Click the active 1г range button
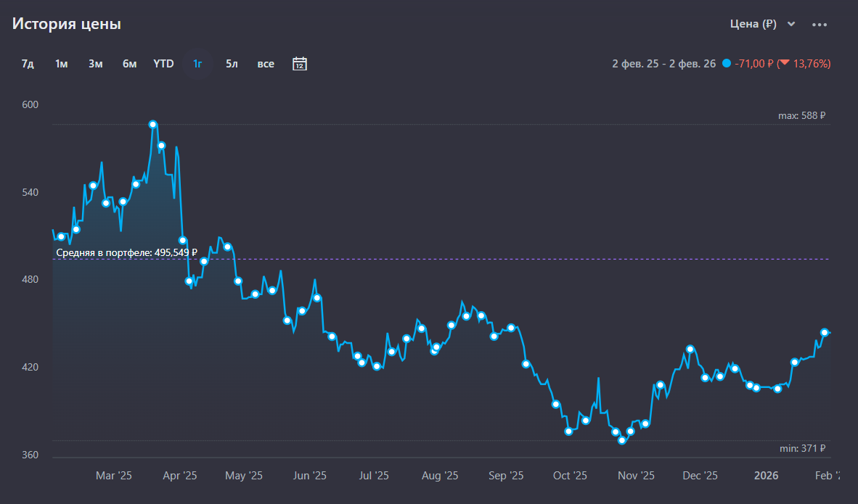 (197, 64)
